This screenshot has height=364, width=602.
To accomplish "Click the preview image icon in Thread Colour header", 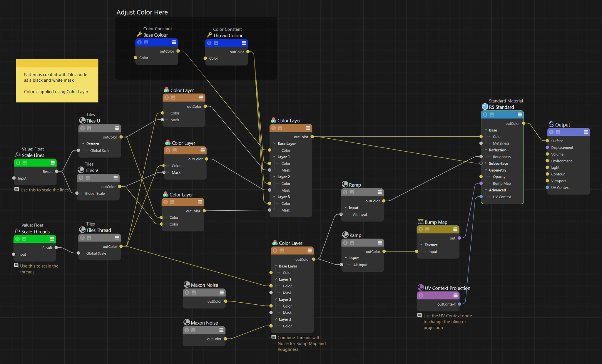I will click(x=216, y=43).
